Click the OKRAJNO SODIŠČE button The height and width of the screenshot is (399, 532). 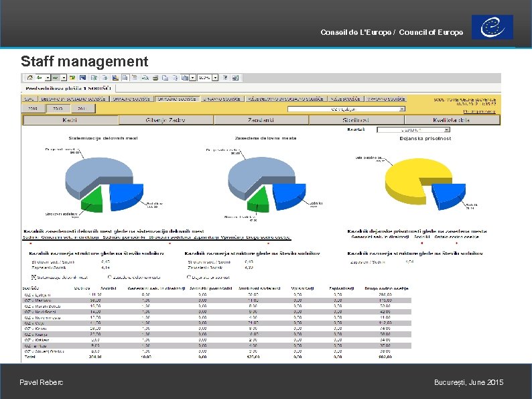(x=131, y=99)
